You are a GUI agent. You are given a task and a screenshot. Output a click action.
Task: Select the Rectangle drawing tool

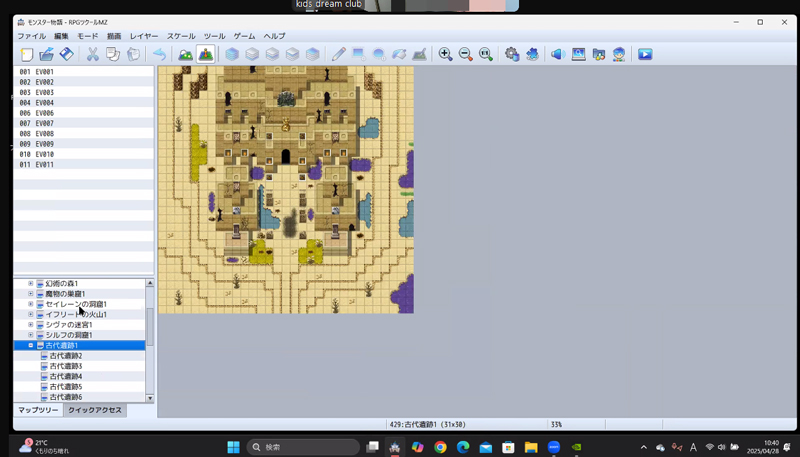click(359, 54)
